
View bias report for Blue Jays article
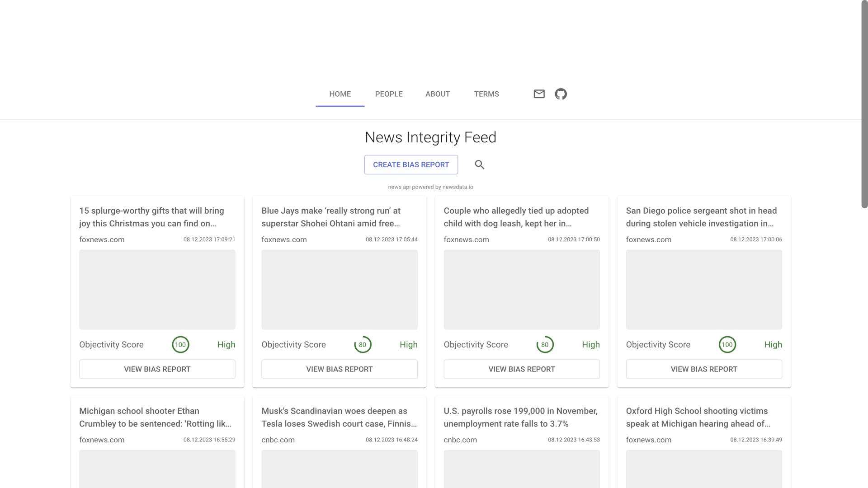[x=339, y=369]
